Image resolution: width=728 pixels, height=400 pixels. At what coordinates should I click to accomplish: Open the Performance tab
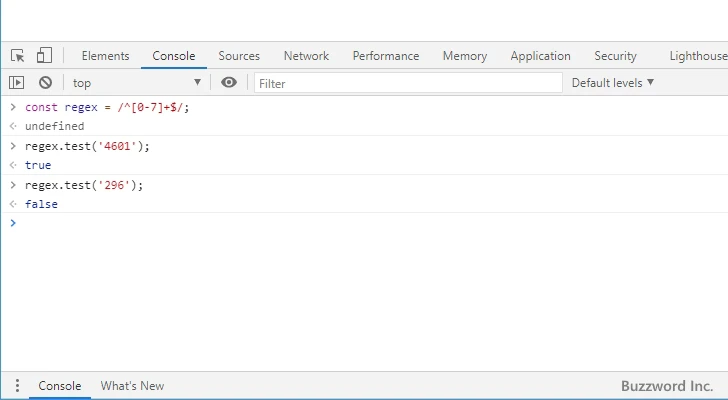point(385,56)
